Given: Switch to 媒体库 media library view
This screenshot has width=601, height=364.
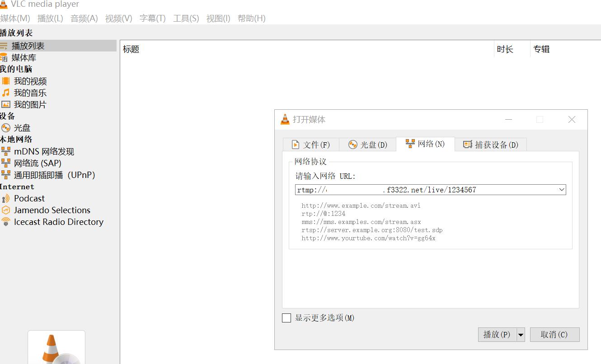Looking at the screenshot, I should tap(25, 57).
